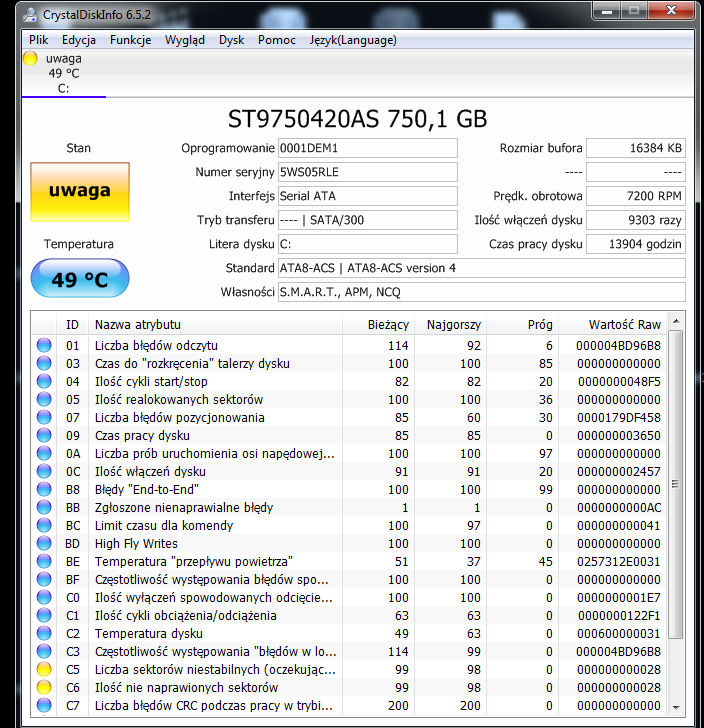
Task: Click yellow warning icon for attribute C6
Action: coord(44,687)
